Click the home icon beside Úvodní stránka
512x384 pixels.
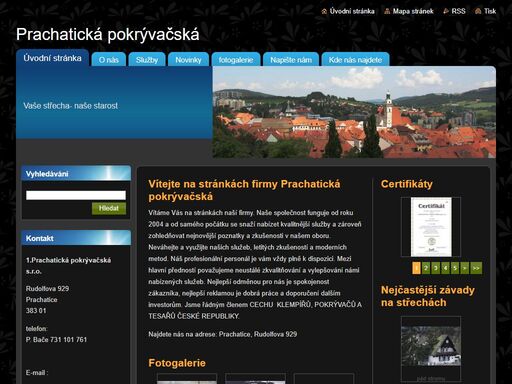324,11
